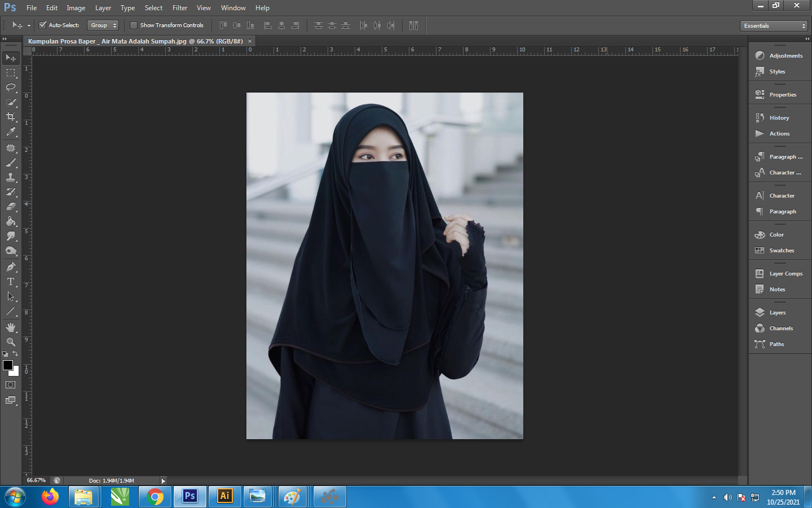Pick the Eyedropper tool

pos(11,132)
